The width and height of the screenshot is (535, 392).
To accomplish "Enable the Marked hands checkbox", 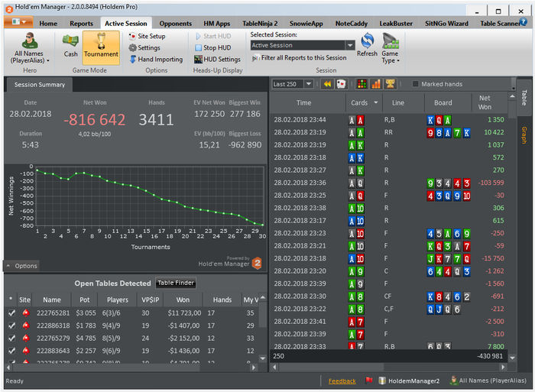I will coord(416,84).
